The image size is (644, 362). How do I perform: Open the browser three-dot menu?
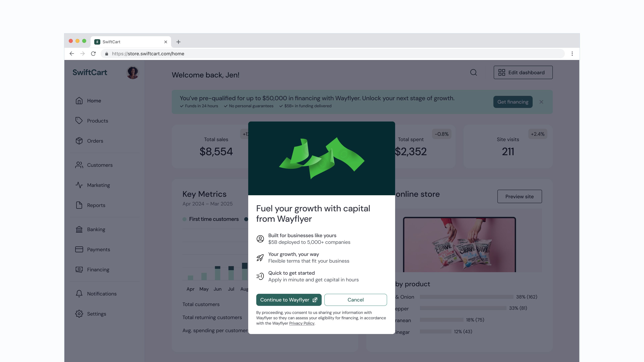point(572,54)
